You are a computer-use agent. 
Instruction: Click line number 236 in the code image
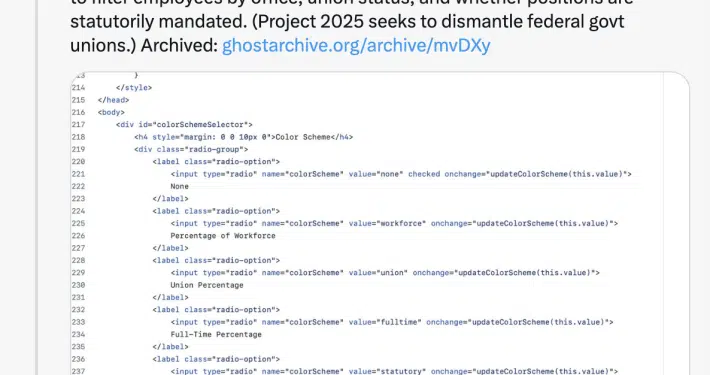(x=78, y=359)
